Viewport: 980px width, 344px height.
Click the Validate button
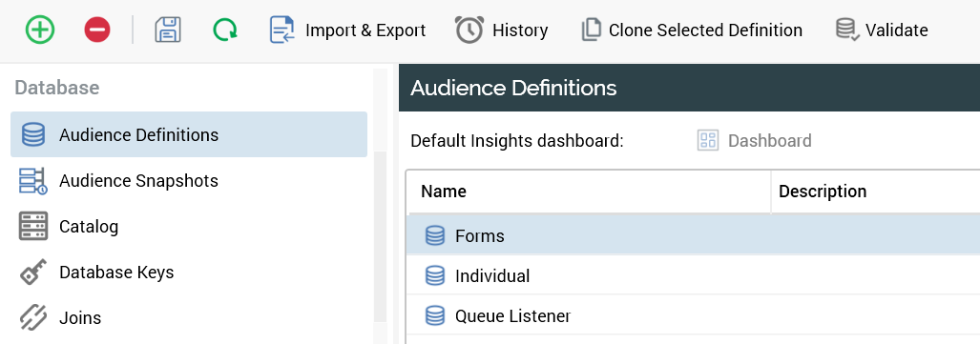[882, 30]
